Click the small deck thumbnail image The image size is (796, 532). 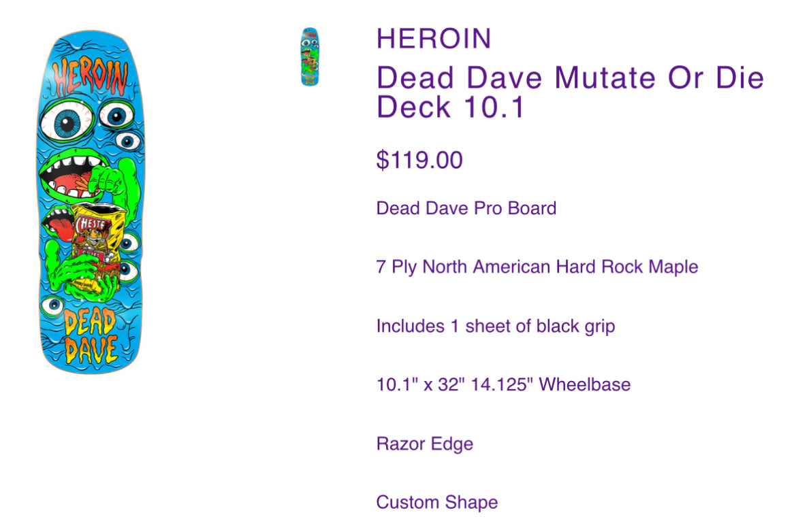click(x=310, y=56)
